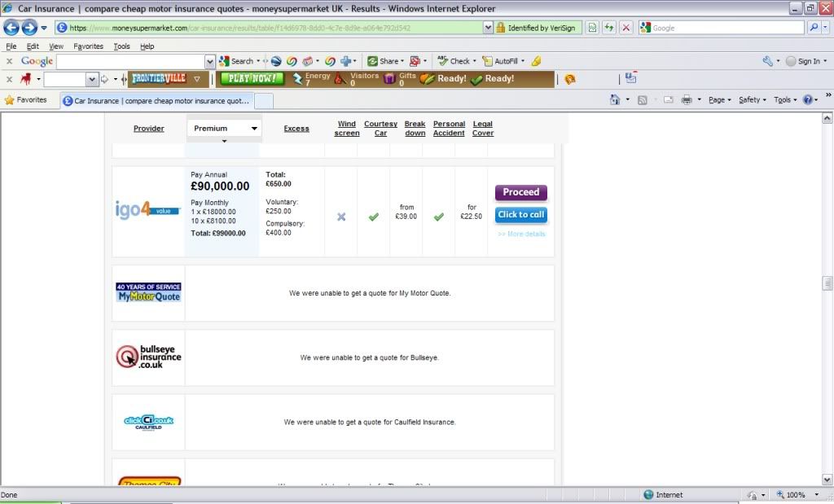Screen dimensions: 834x504
Task: Click the search magnifier button
Action: pos(814,28)
